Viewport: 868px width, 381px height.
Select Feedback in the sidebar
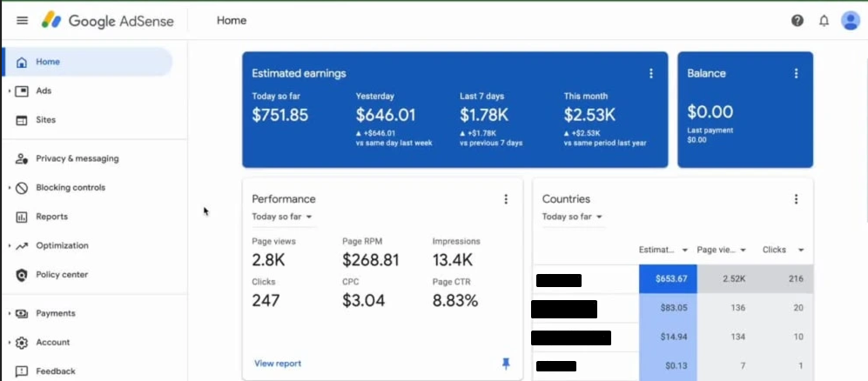click(56, 371)
